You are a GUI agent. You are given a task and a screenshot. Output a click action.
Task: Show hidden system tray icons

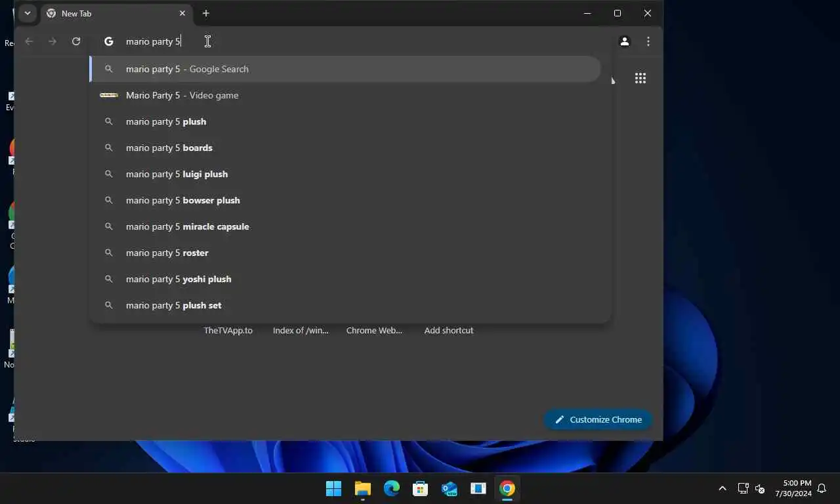tap(723, 488)
